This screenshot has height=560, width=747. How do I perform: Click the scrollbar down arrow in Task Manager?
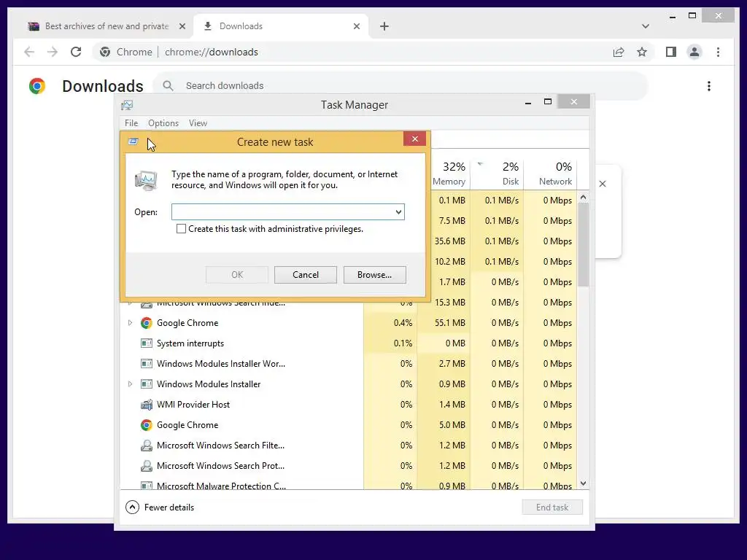583,483
